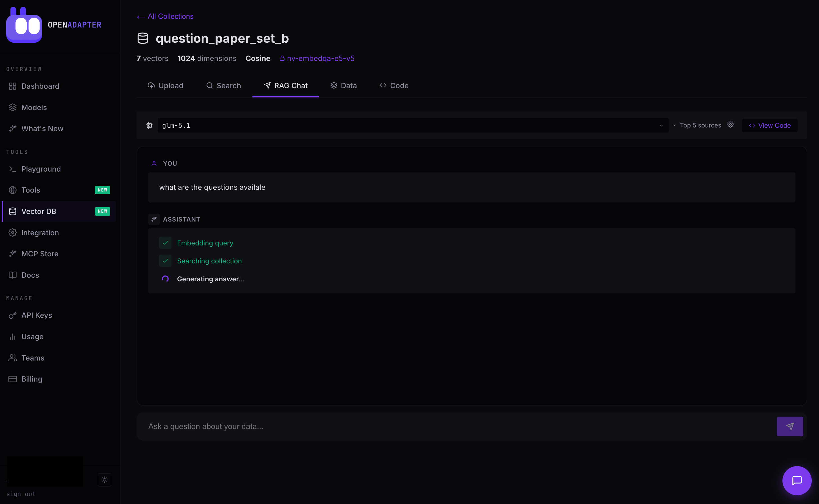Open the Dashboard grid icon
The height and width of the screenshot is (504, 819).
point(13,86)
